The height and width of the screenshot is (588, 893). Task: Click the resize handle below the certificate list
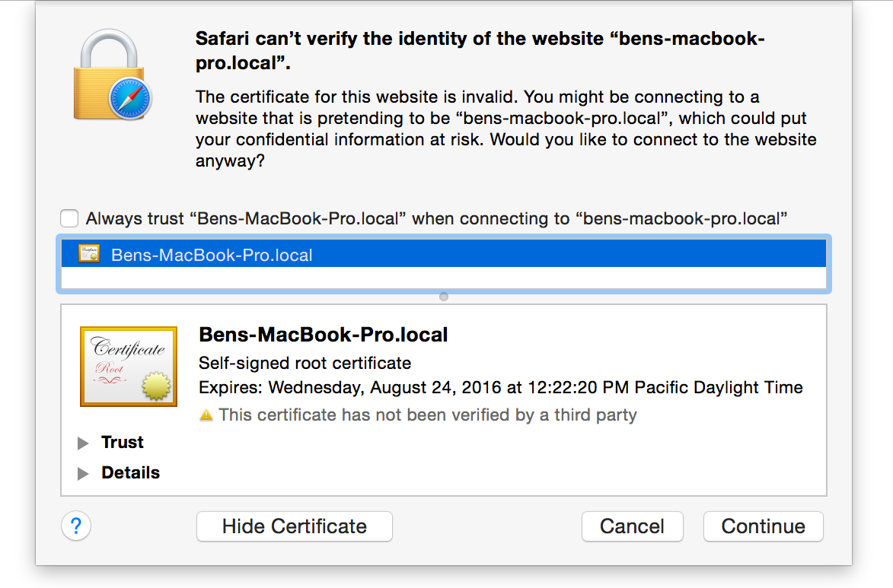click(443, 297)
